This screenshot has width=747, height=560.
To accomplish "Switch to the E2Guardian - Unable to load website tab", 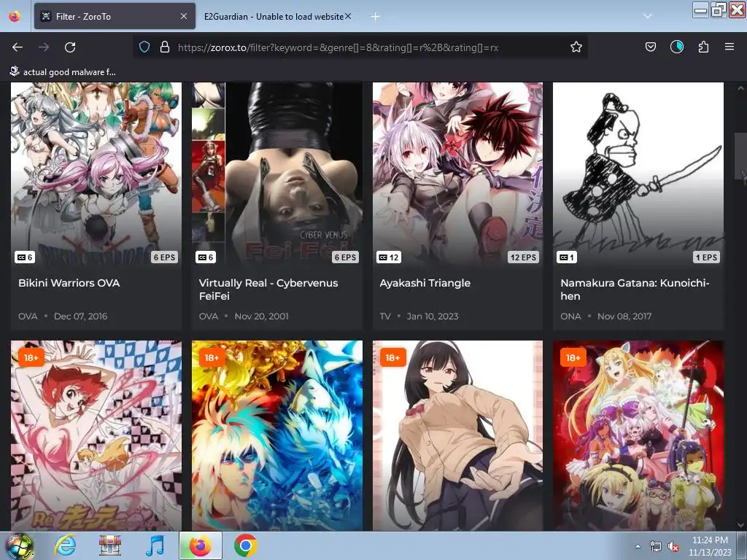I will [x=277, y=16].
